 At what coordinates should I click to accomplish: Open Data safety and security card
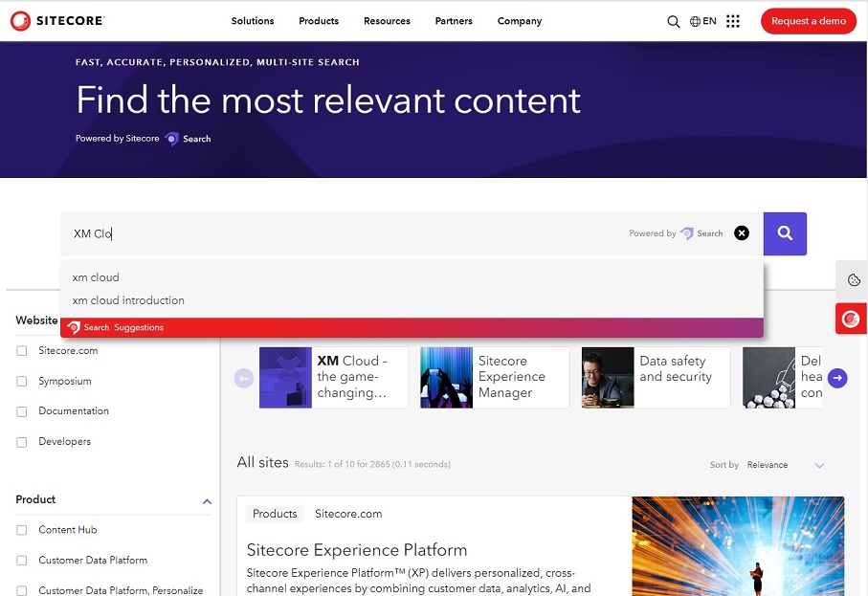click(656, 378)
